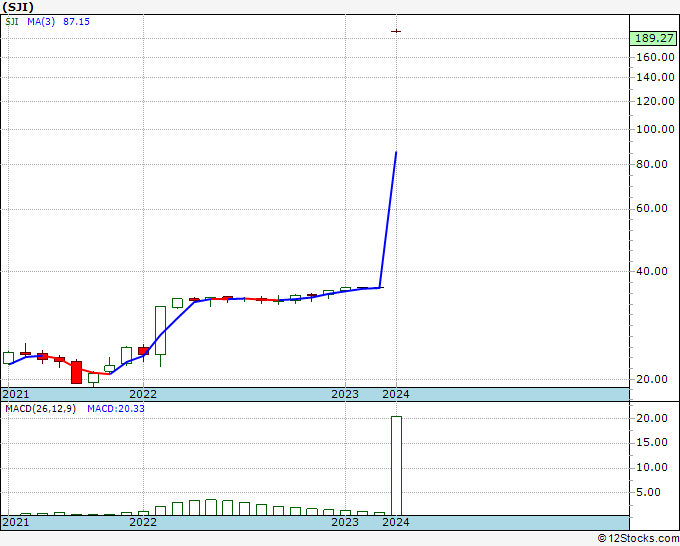Screen dimensions: 680x546
Task: Click the MACD:20.33 value text
Action: coord(116,409)
